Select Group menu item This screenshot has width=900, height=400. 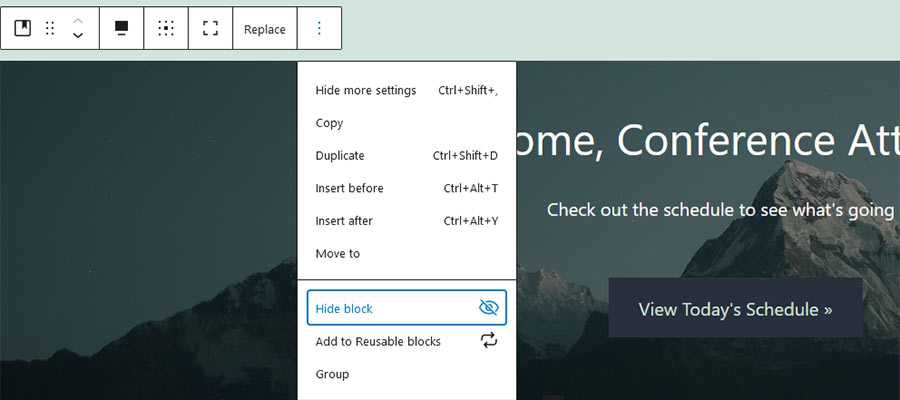[x=332, y=374]
